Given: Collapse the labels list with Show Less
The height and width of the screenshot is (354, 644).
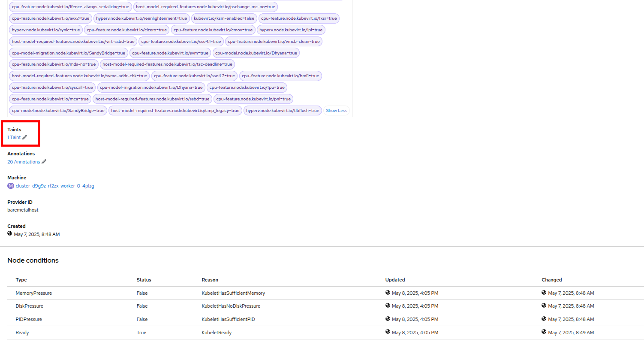Looking at the screenshot, I should 336,111.
